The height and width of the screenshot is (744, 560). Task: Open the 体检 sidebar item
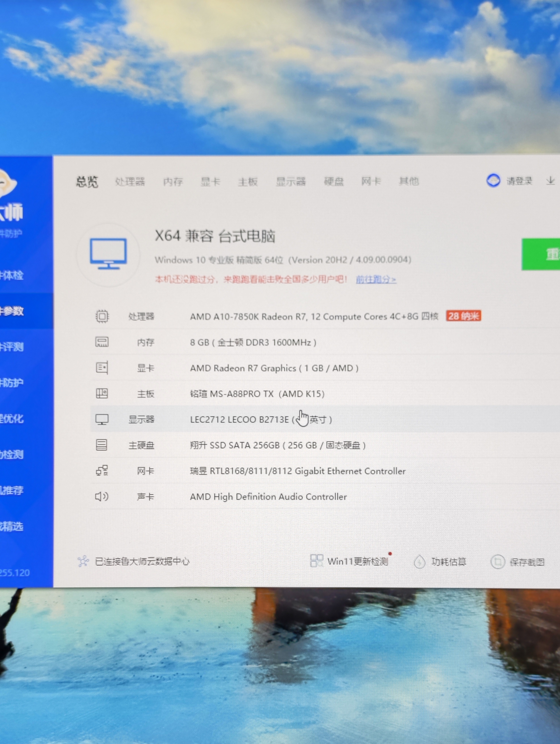pos(26,276)
